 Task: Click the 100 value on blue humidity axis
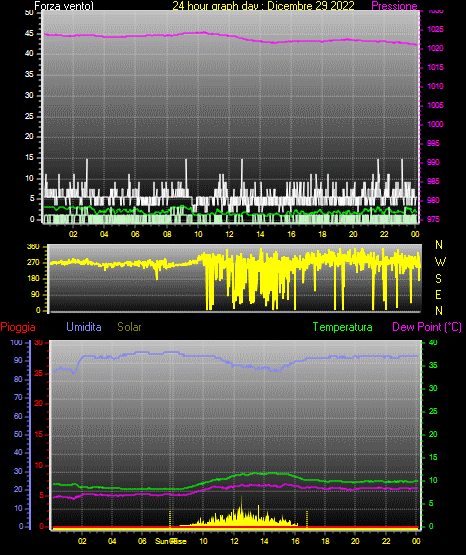pos(17,342)
